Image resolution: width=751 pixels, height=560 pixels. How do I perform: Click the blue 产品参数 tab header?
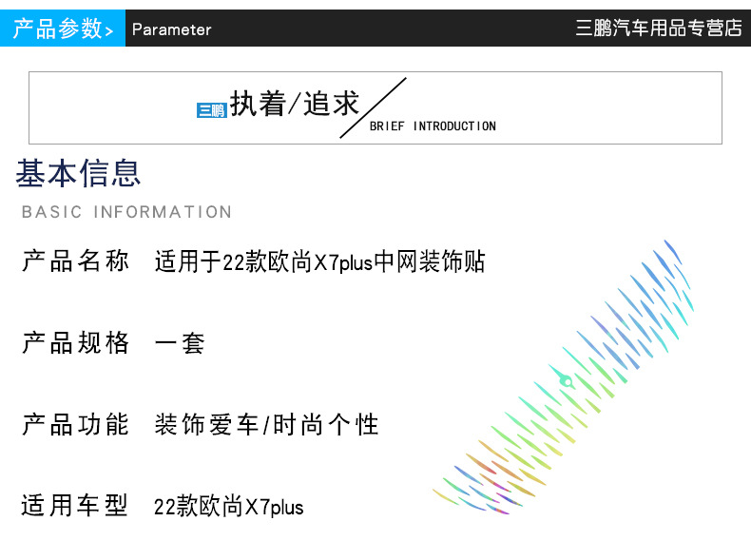63,29
